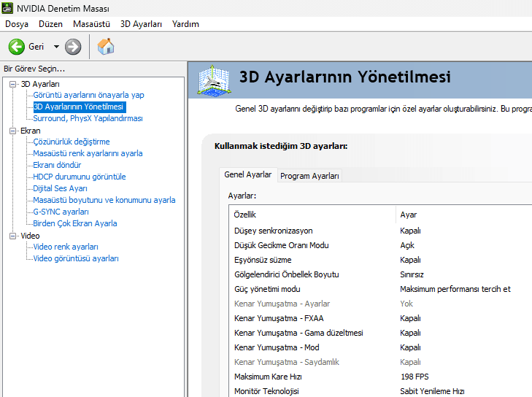Collapse the Ekran tree node
This screenshot has width=532, height=397.
click(12, 131)
